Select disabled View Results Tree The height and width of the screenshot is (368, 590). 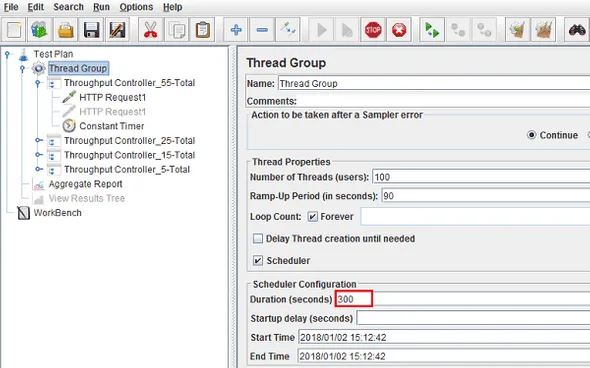click(87, 198)
